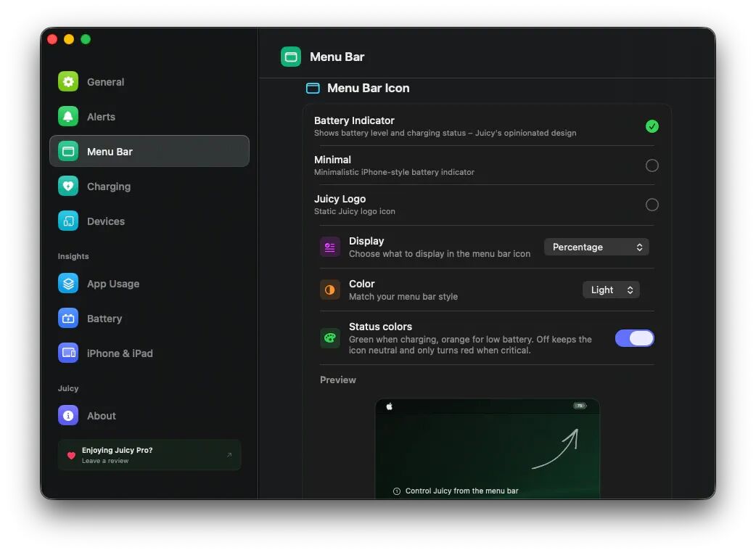
Task: Click the Leave a review link
Action: point(105,461)
